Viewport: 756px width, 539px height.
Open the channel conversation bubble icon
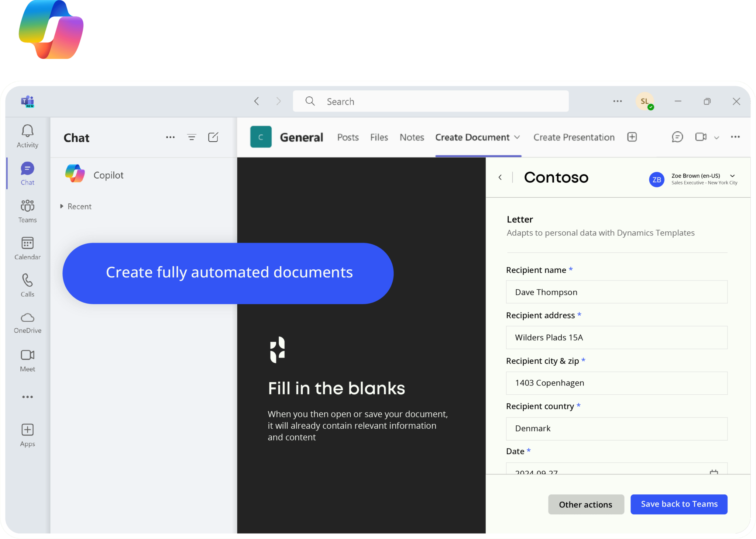[x=677, y=137]
